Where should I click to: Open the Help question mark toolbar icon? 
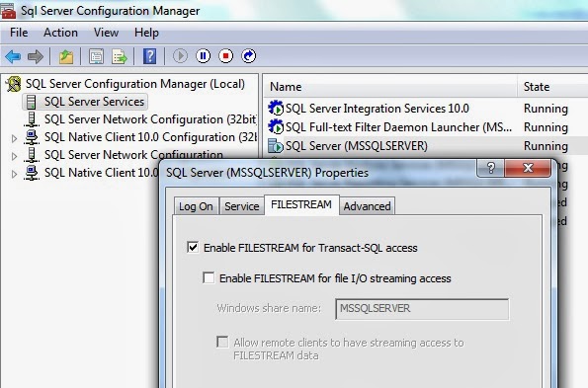(x=149, y=56)
